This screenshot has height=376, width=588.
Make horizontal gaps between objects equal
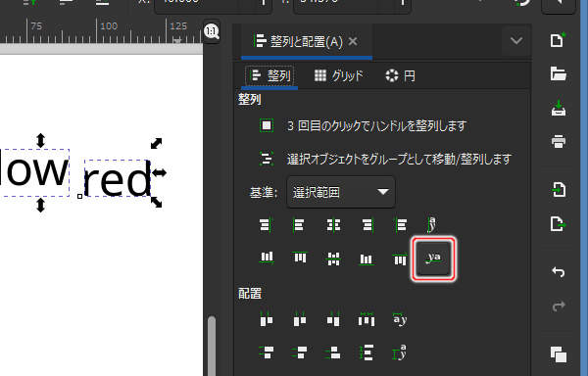(367, 319)
